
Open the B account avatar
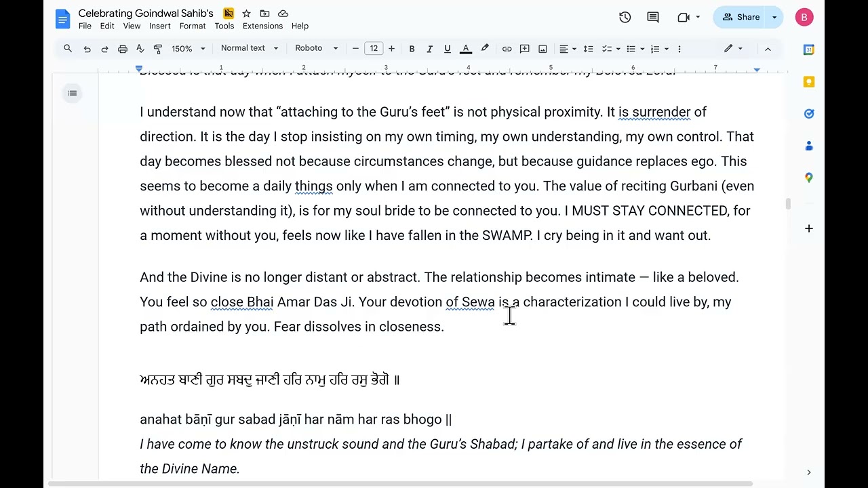[x=804, y=18]
